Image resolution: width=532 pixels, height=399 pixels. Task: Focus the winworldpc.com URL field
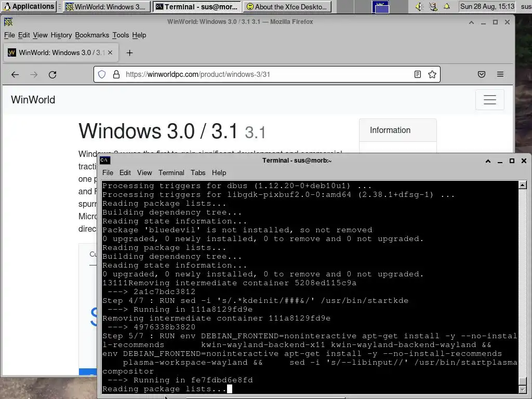[267, 74]
